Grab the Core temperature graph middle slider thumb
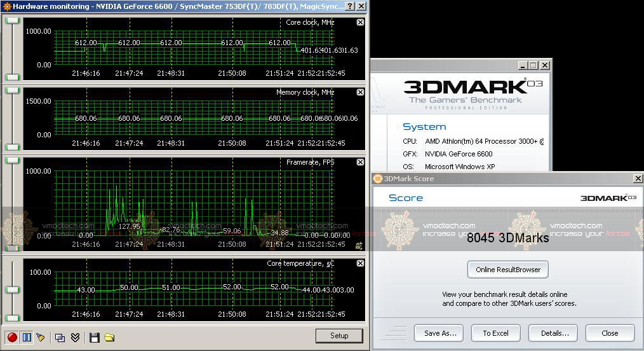644x351 pixels. click(x=12, y=290)
